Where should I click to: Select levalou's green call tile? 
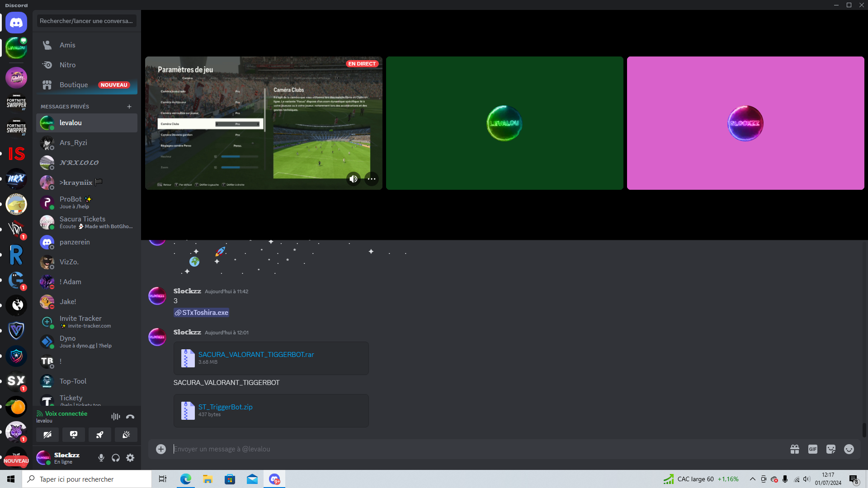505,123
